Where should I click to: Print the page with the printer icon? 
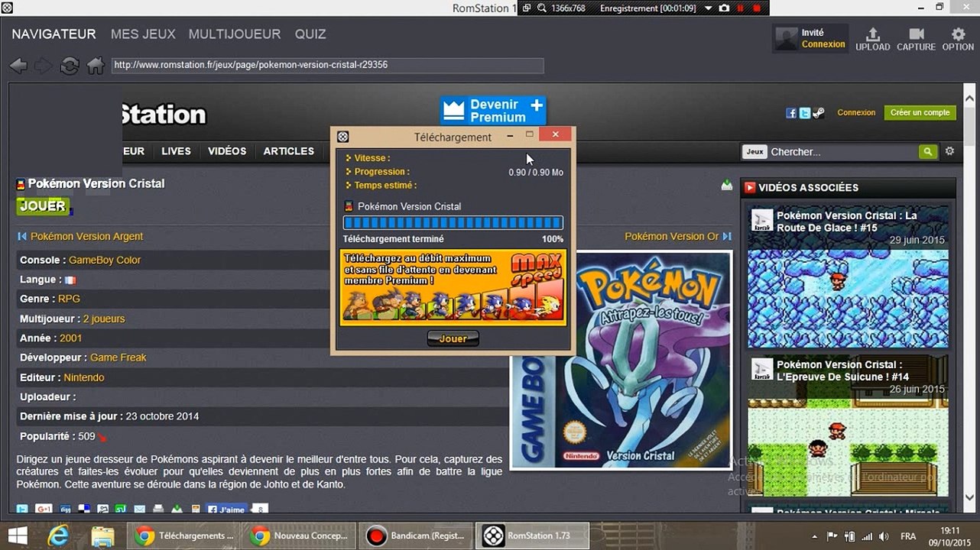tap(158, 510)
